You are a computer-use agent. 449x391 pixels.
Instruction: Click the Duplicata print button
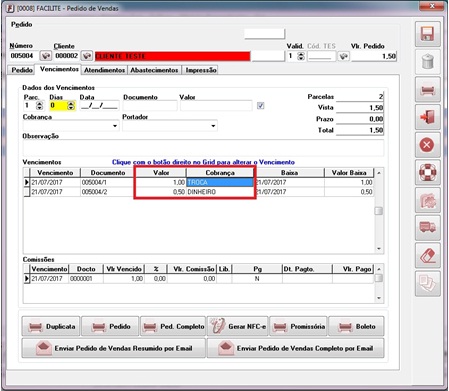[51, 326]
